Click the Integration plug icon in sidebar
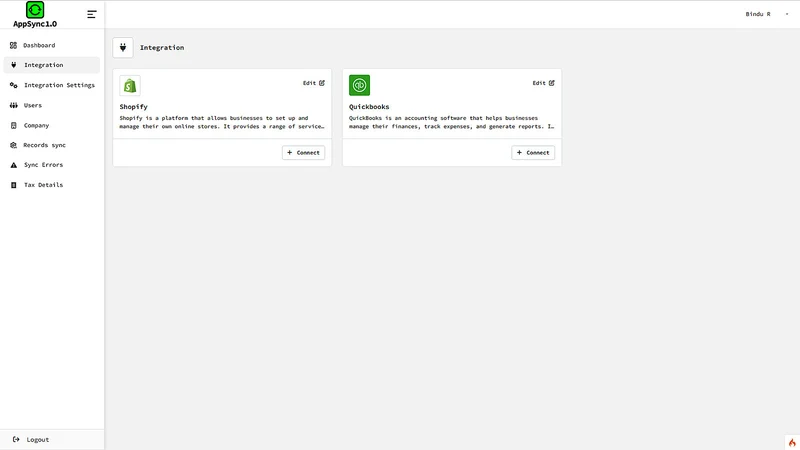Screen dimensions: 800x450 [14, 65]
